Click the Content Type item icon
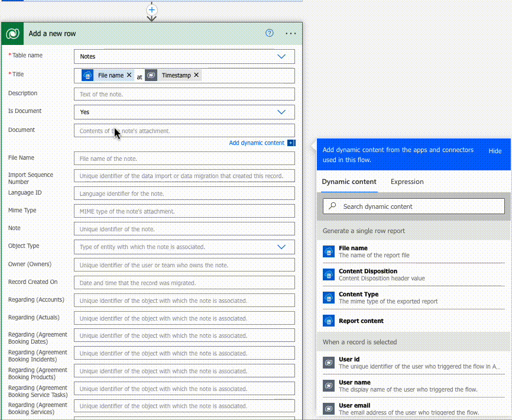Screen dimensions: 512x420 pyautogui.click(x=329, y=298)
